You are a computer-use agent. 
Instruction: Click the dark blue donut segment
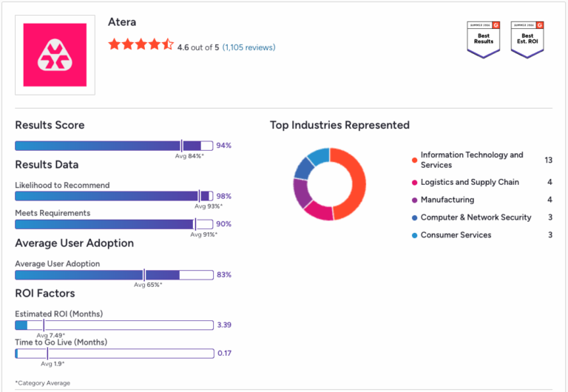pos(303,168)
